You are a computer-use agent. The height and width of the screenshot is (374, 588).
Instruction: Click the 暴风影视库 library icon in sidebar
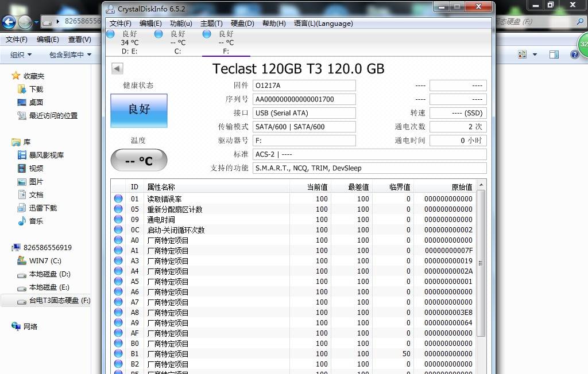point(21,155)
